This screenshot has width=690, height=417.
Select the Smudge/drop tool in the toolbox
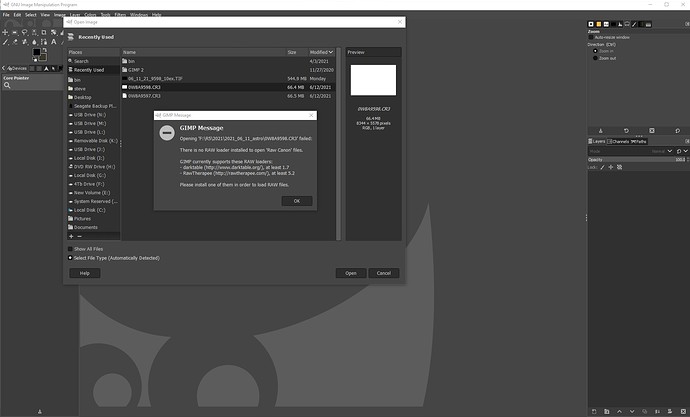point(34,42)
